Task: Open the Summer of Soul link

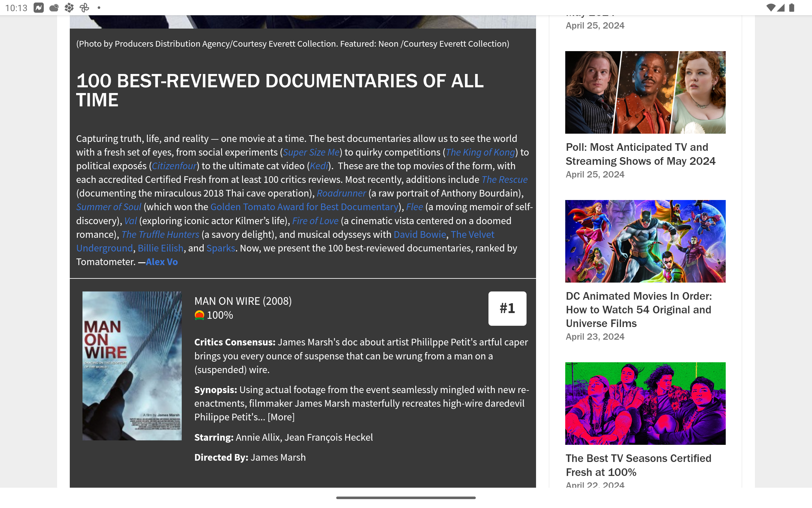Action: click(x=109, y=207)
